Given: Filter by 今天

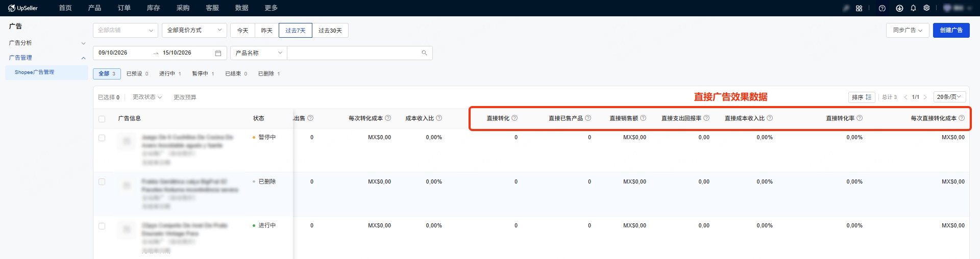Looking at the screenshot, I should 242,31.
